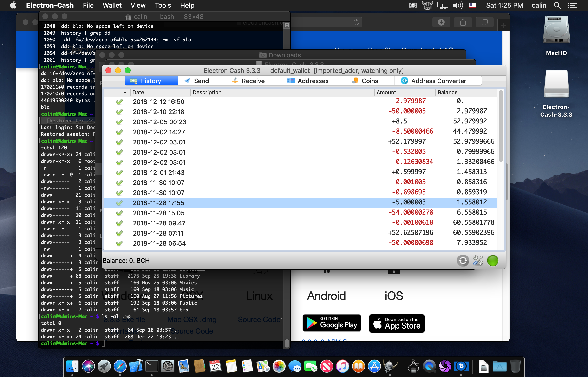Open Safari from the Dock
The height and width of the screenshot is (377, 588).
[x=120, y=366]
